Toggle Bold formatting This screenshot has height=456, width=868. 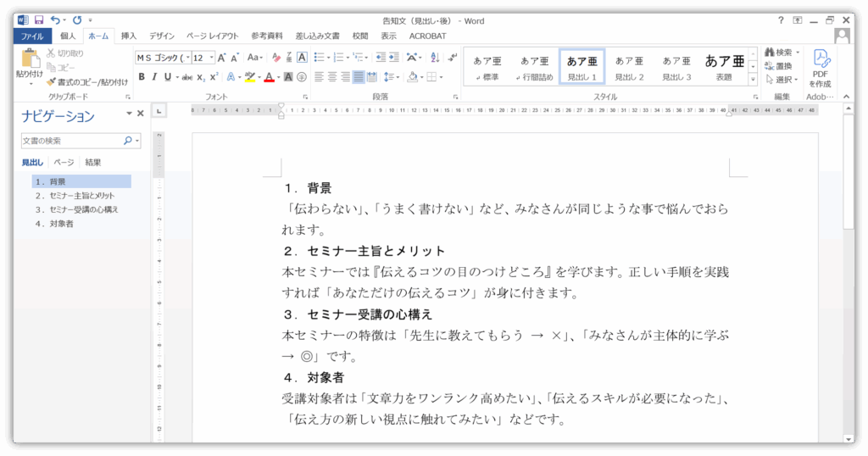coord(142,77)
